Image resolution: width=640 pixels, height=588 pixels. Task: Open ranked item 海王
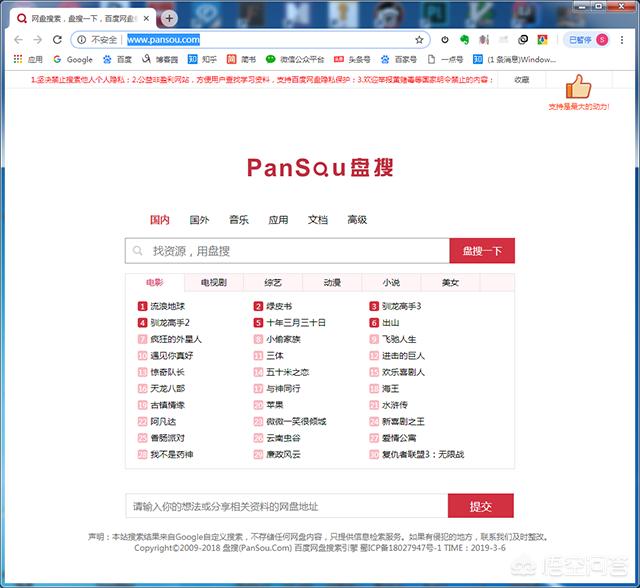pos(390,388)
